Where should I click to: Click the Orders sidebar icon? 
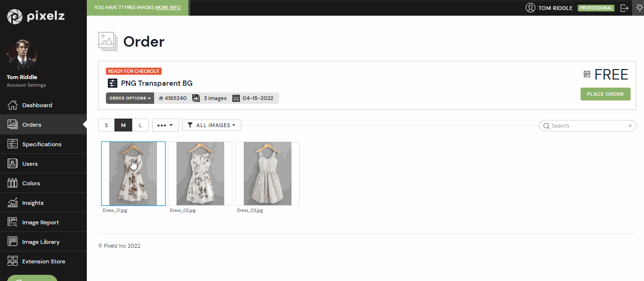click(x=13, y=124)
